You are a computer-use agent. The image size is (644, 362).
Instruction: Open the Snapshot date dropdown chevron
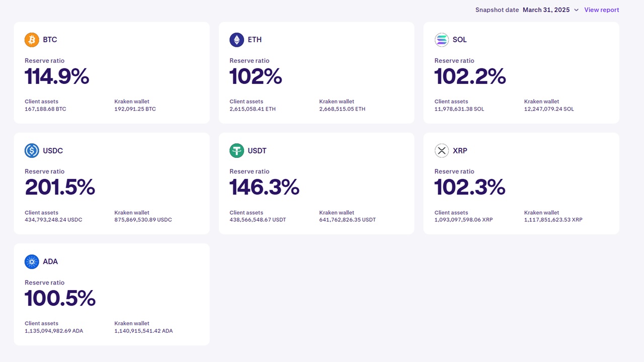(x=576, y=10)
